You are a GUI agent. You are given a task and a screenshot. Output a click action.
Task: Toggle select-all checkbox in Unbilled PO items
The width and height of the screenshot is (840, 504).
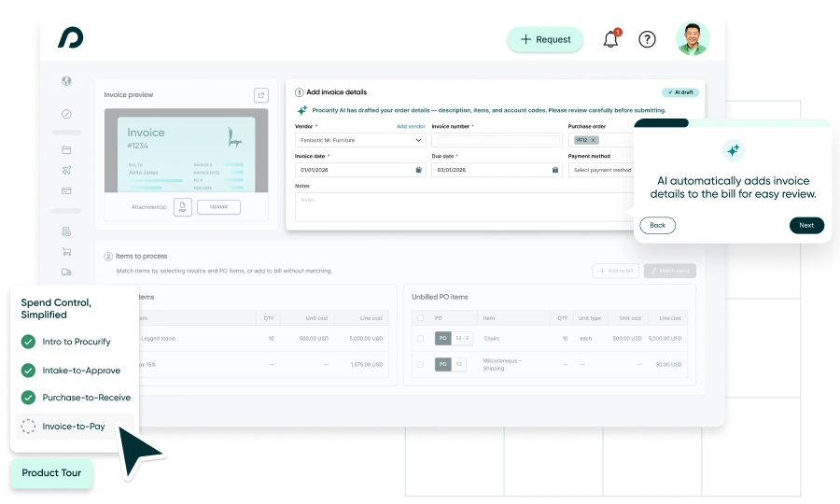(420, 318)
